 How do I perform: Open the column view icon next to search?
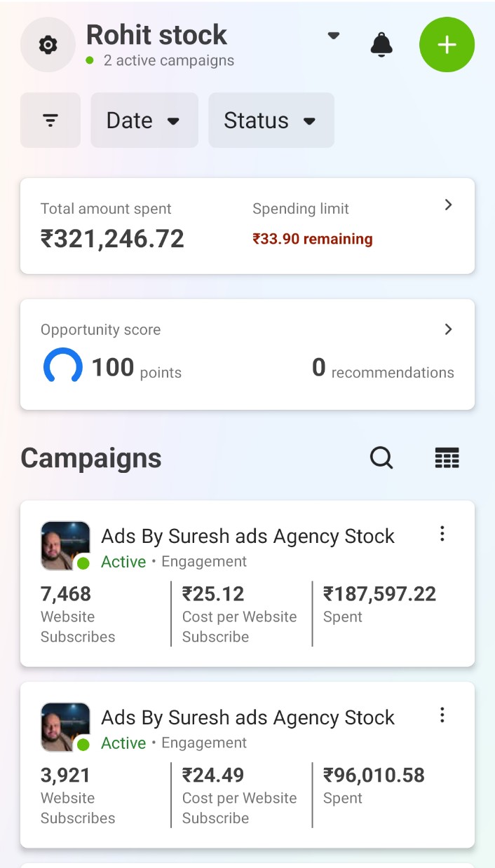pyautogui.click(x=447, y=457)
